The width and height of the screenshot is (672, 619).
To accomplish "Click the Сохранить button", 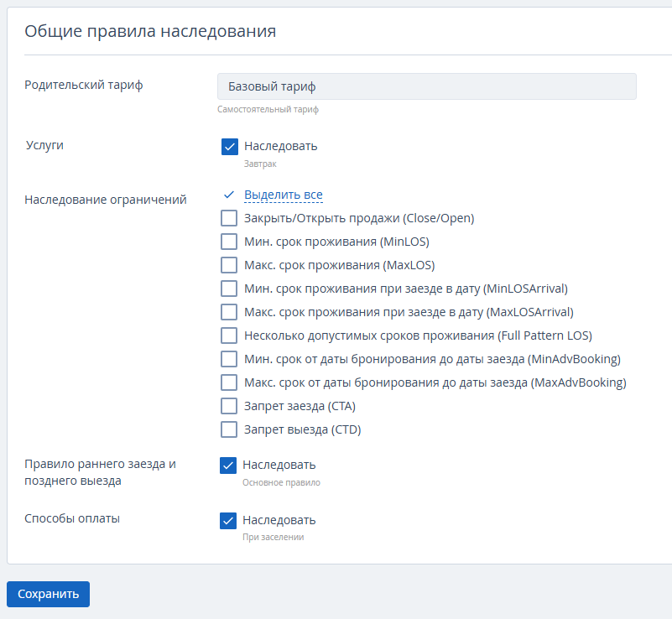I will 48,594.
